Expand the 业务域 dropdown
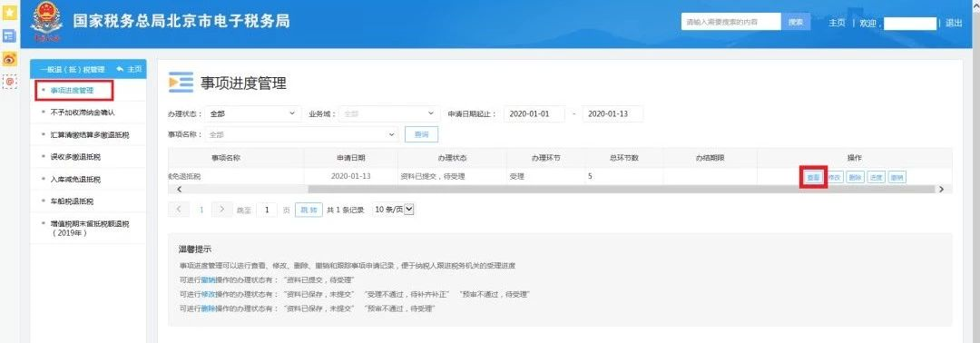Screen dimensions: 980x343 point(388,114)
